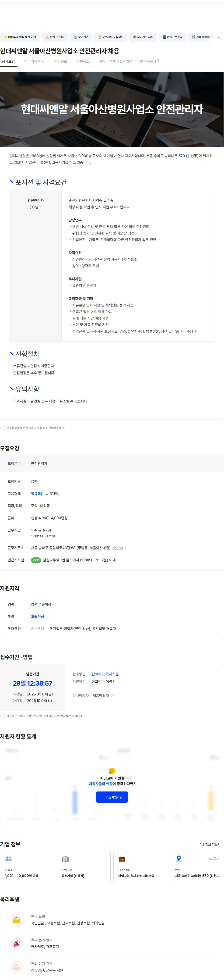Screen dimensions: 224x980
Task: Click external link icon beside 온라인 채용관
Action: tap(157, 61)
